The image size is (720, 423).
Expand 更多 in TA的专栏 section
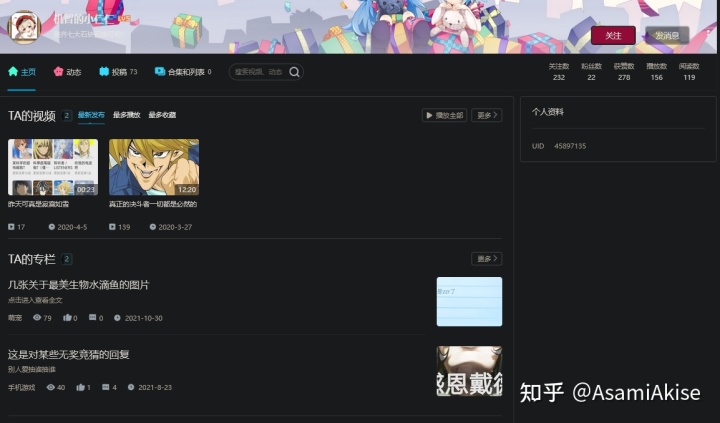[487, 259]
